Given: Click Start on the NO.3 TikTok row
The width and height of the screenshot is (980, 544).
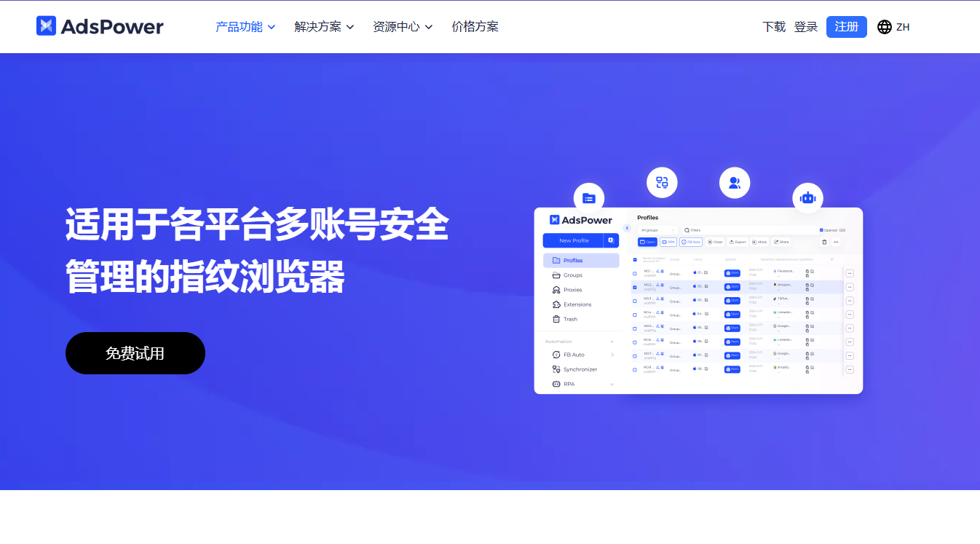Looking at the screenshot, I should [732, 301].
